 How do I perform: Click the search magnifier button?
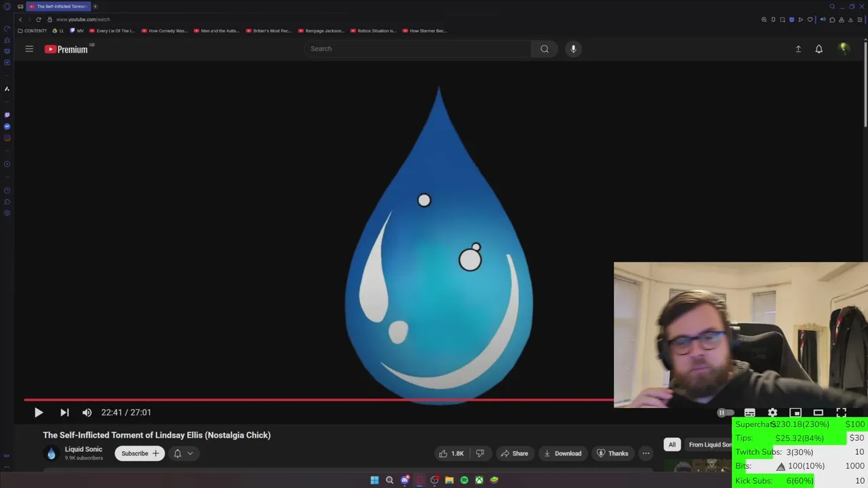pos(545,49)
